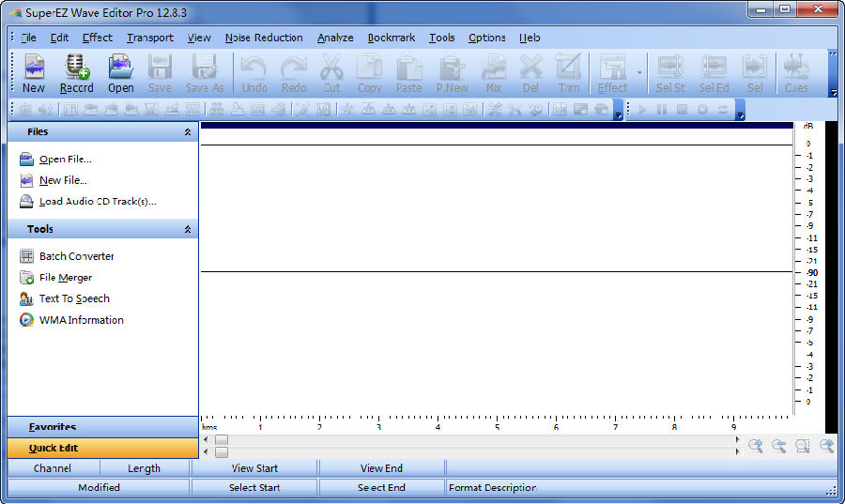The width and height of the screenshot is (845, 504).
Task: Click the 5 second timeline mark
Action: (497, 427)
